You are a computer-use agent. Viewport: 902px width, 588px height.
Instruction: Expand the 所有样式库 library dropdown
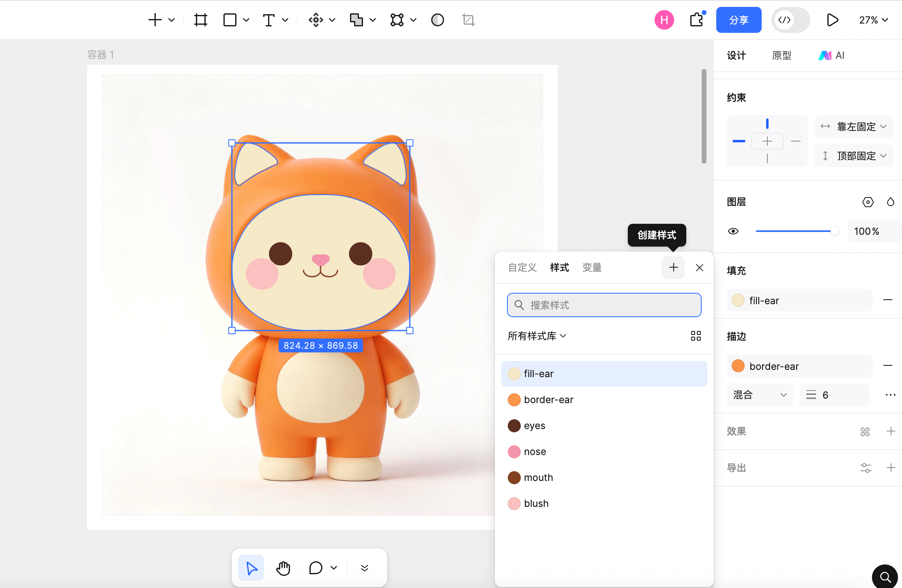[537, 336]
